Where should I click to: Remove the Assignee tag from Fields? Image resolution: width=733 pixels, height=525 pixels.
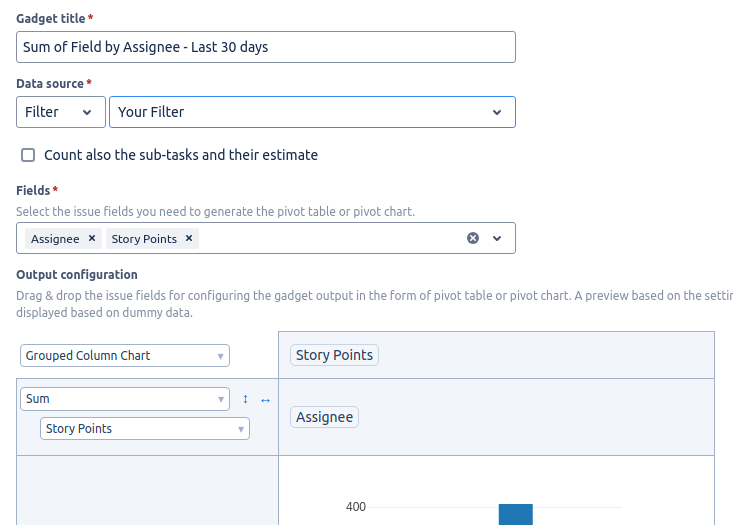[92, 238]
